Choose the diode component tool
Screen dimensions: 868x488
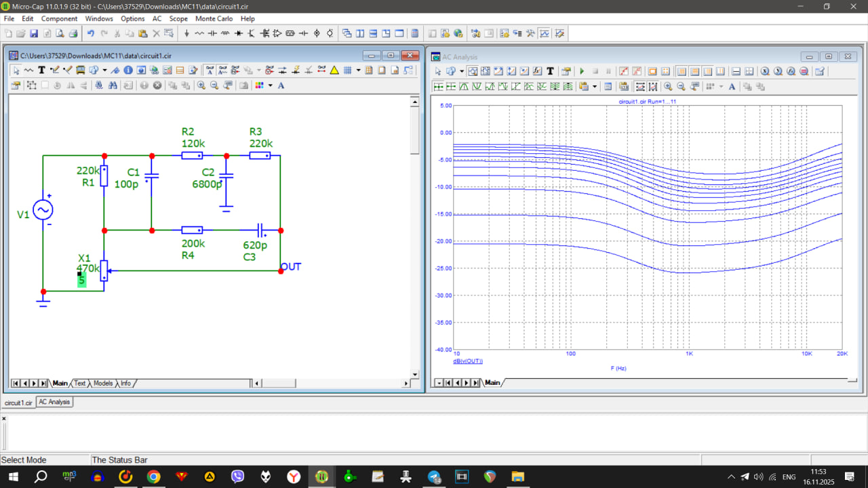pyautogui.click(x=239, y=33)
